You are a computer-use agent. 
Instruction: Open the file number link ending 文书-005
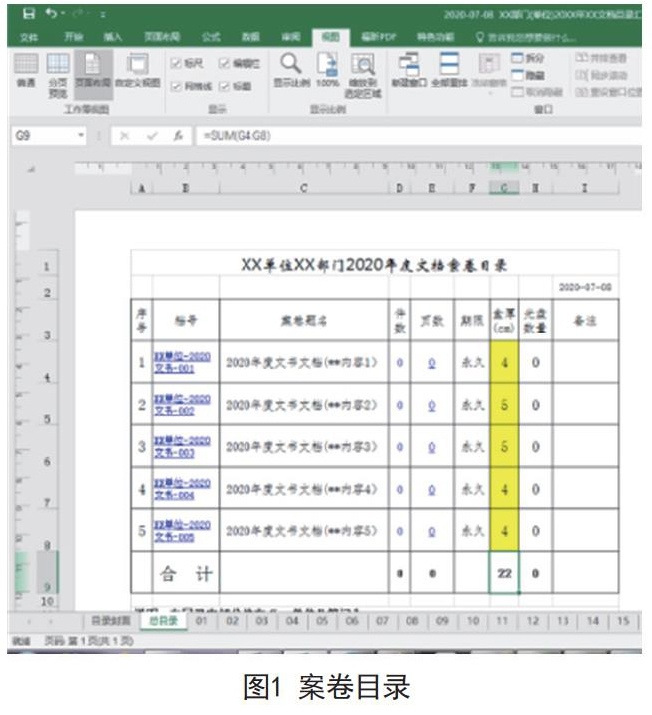tap(182, 531)
